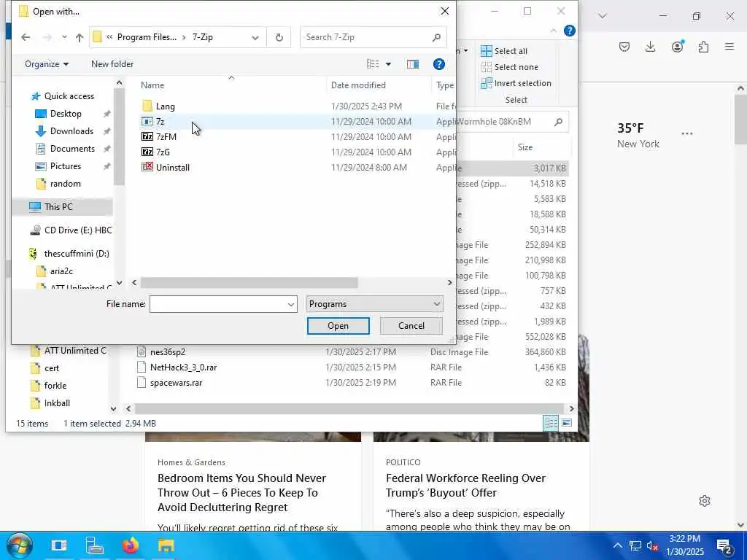Image resolution: width=747 pixels, height=560 pixels.
Task: Open Desktop in navigation pane
Action: [58, 113]
